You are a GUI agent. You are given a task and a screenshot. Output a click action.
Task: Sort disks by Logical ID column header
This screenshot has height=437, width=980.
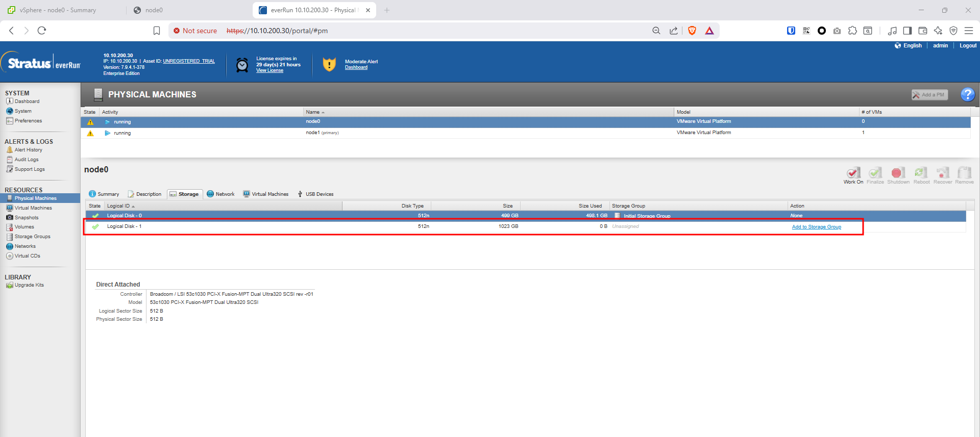pos(118,206)
